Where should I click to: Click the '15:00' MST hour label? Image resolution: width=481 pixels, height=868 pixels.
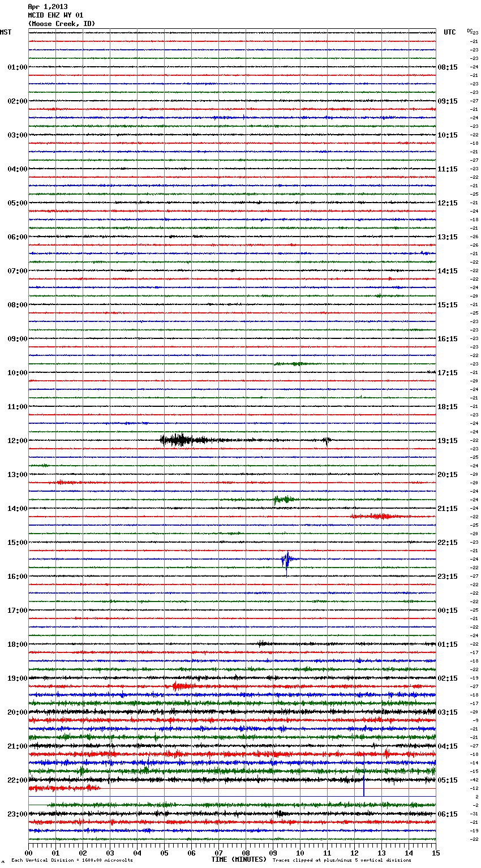coord(17,543)
